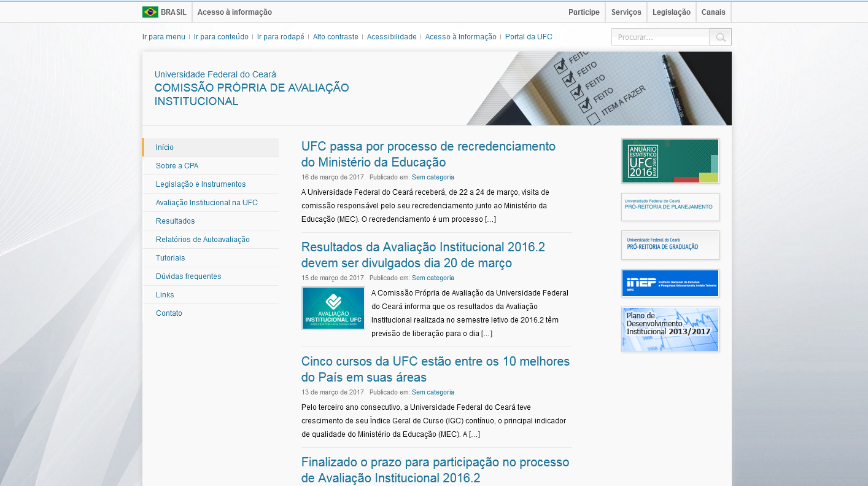The width and height of the screenshot is (868, 486).
Task: Select Legislação e Instrumentos in the sidebar
Action: (x=211, y=184)
